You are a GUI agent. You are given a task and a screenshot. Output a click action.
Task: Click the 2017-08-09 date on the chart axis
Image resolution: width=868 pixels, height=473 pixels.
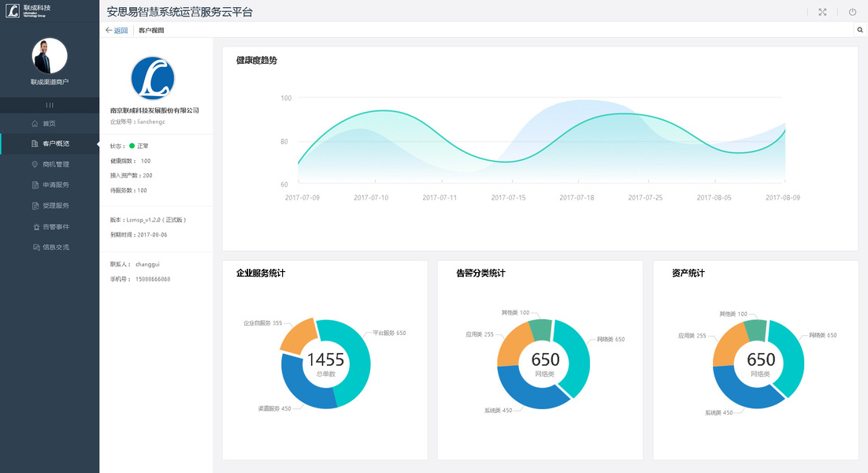coord(782,198)
